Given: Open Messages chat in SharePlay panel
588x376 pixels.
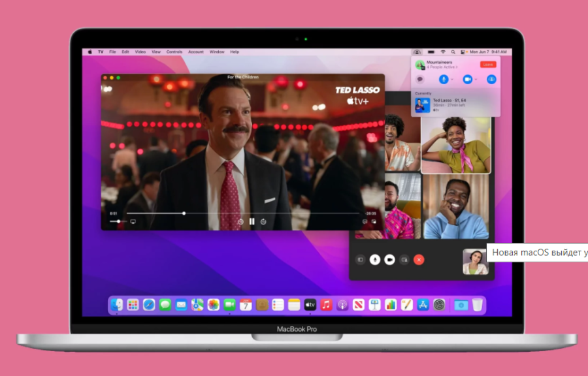Looking at the screenshot, I should pyautogui.click(x=420, y=79).
